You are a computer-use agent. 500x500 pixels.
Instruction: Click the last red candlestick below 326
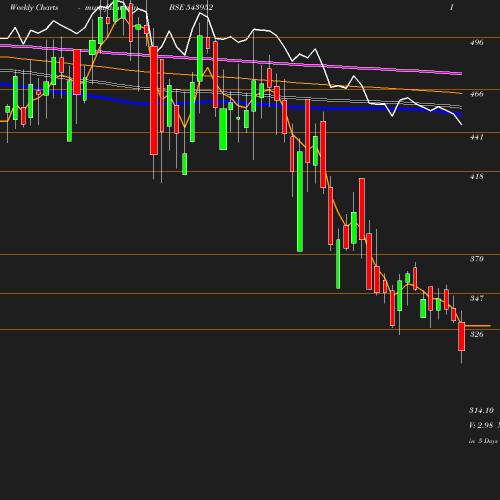point(462,336)
